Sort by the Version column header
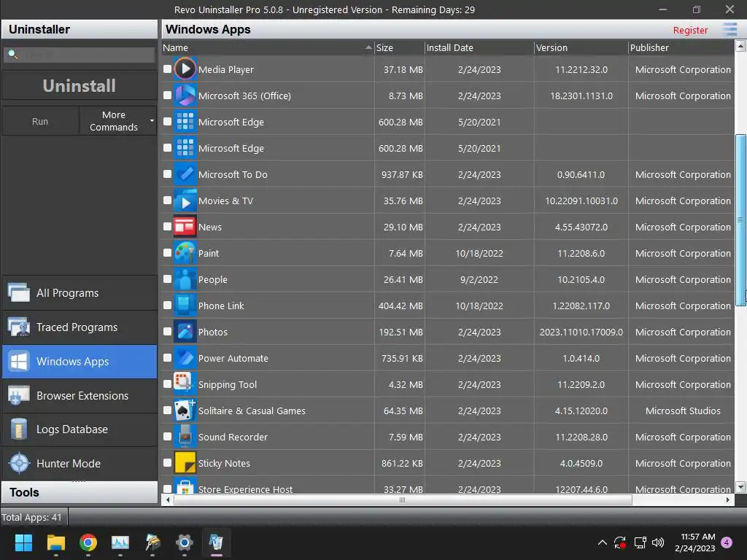 click(x=581, y=47)
